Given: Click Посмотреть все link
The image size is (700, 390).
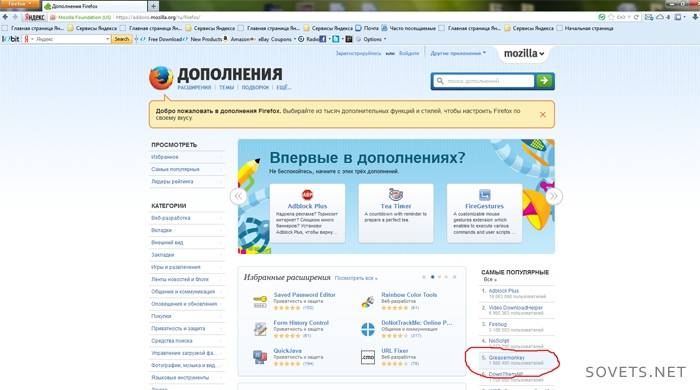Looking at the screenshot, I should click(356, 278).
